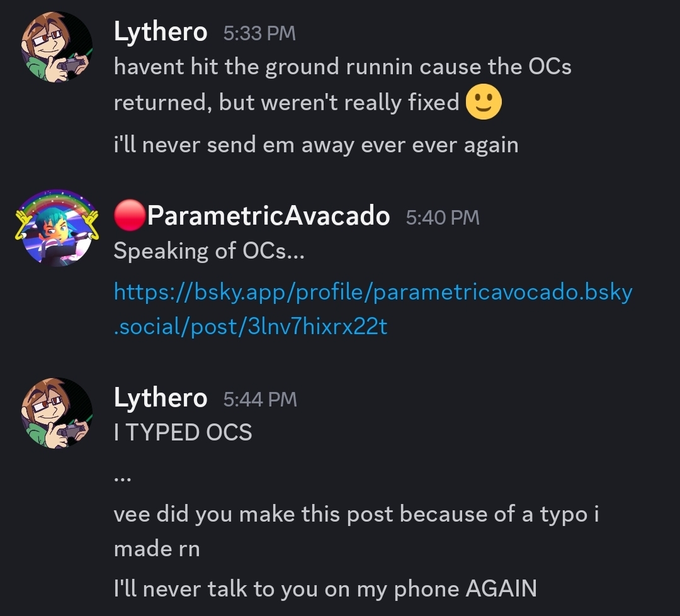Click the "i'll never send em away" message
Viewport: 680px width, 616px height.
coord(316,145)
